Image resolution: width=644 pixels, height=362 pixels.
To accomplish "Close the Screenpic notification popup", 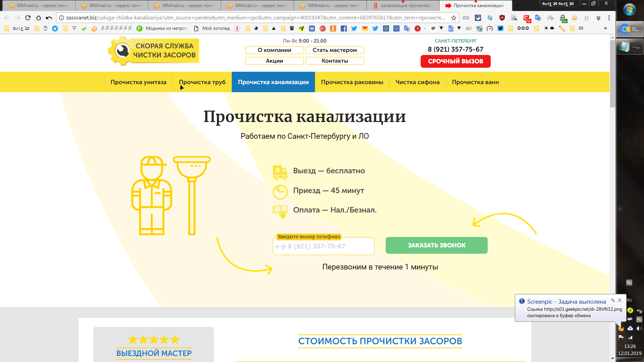I will pos(620,300).
